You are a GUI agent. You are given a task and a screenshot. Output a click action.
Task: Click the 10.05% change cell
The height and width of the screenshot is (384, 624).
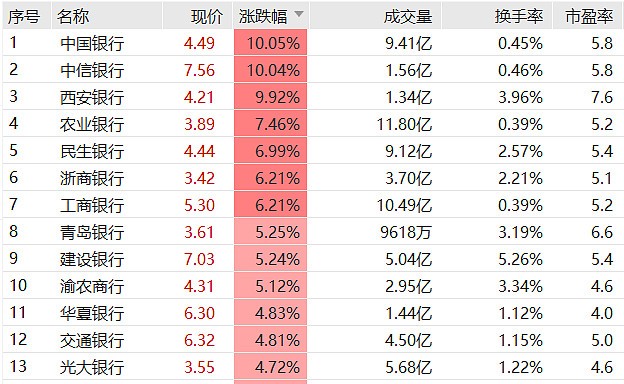pos(271,43)
